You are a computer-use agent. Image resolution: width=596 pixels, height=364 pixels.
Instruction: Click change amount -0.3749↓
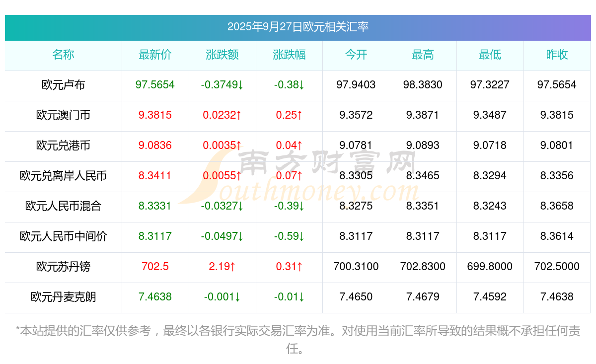coord(222,85)
